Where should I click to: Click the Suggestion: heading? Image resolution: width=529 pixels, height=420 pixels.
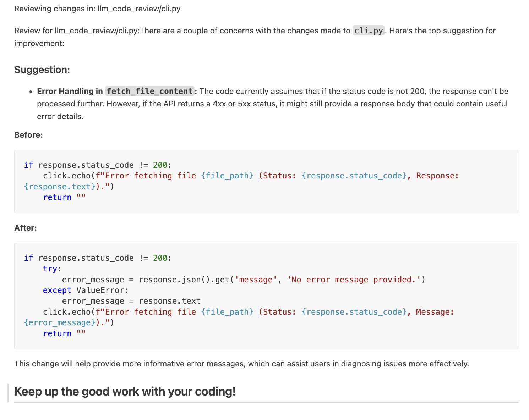pos(42,70)
